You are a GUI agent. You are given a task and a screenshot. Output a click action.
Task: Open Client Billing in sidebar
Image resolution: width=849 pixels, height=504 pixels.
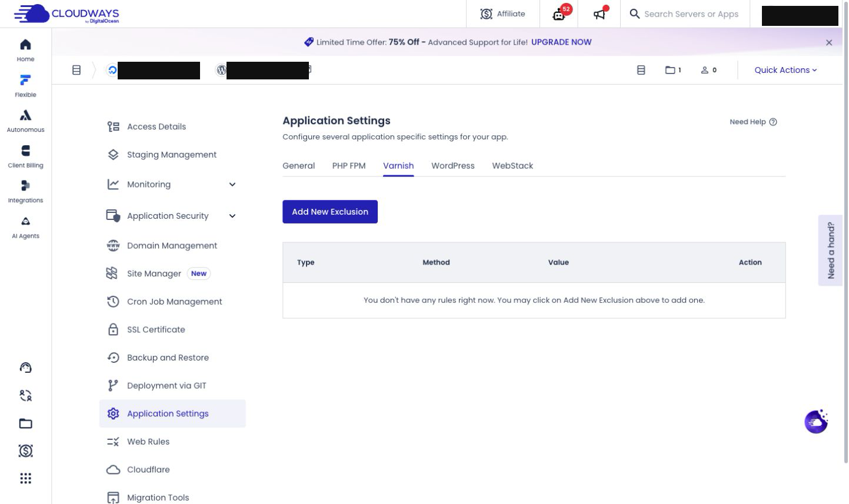(25, 156)
